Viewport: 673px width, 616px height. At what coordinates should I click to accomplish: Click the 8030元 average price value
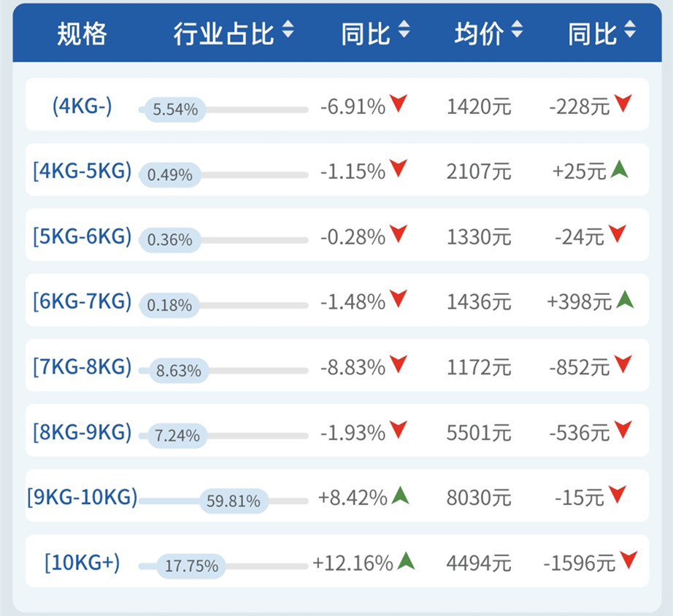click(x=479, y=498)
